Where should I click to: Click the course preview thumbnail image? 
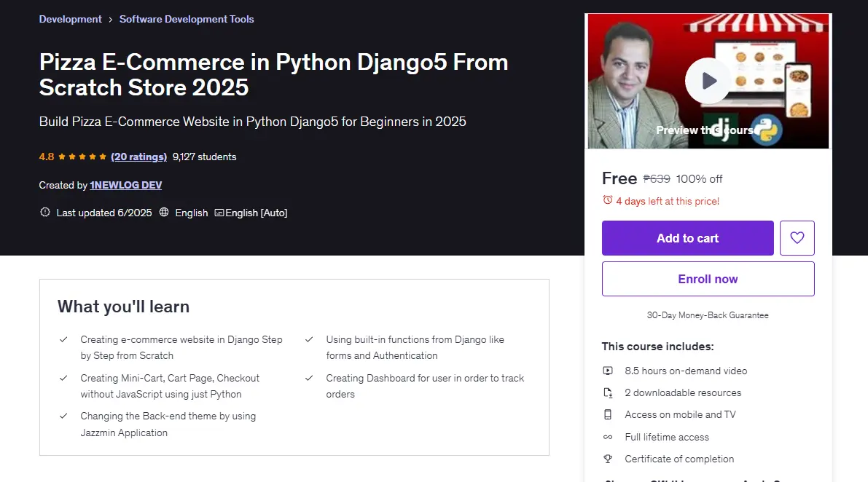[x=708, y=82]
